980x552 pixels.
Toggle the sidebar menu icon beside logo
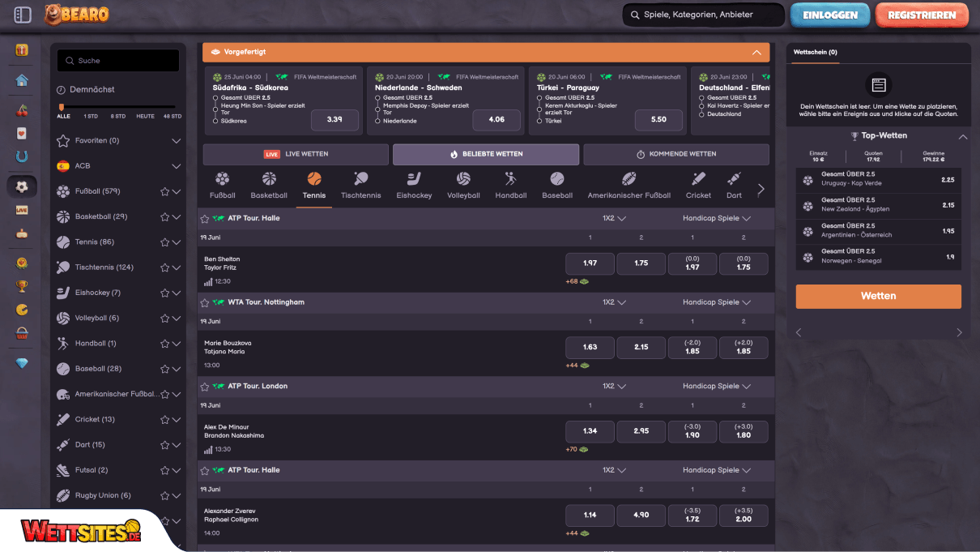click(23, 15)
